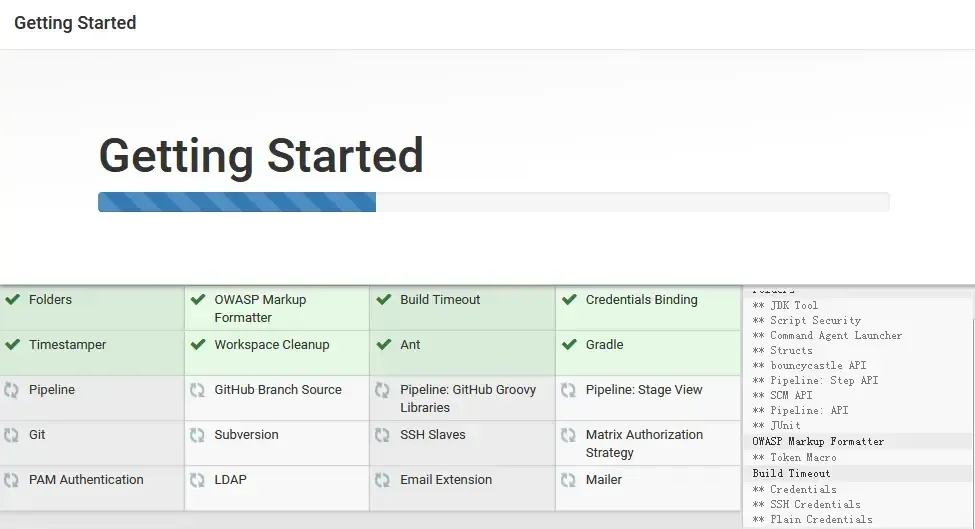Viewport: 975px width, 529px height.
Task: Click the GitHub Branch Source plugin text
Action: coord(277,390)
